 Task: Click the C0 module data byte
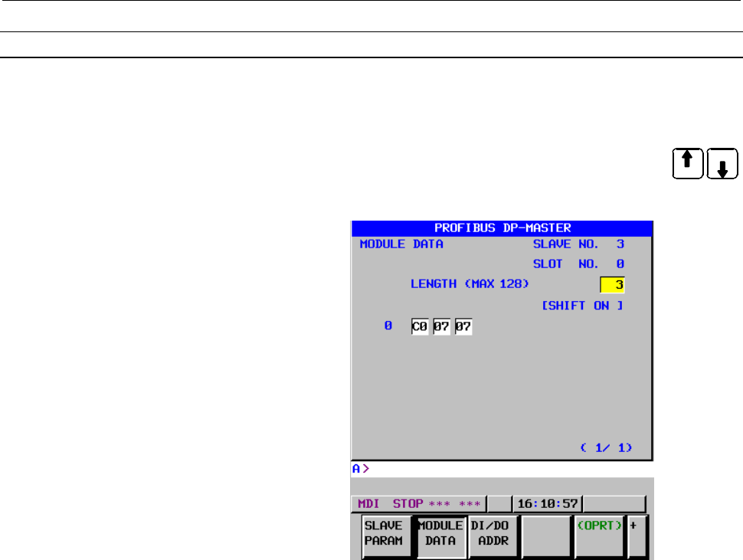click(x=420, y=326)
